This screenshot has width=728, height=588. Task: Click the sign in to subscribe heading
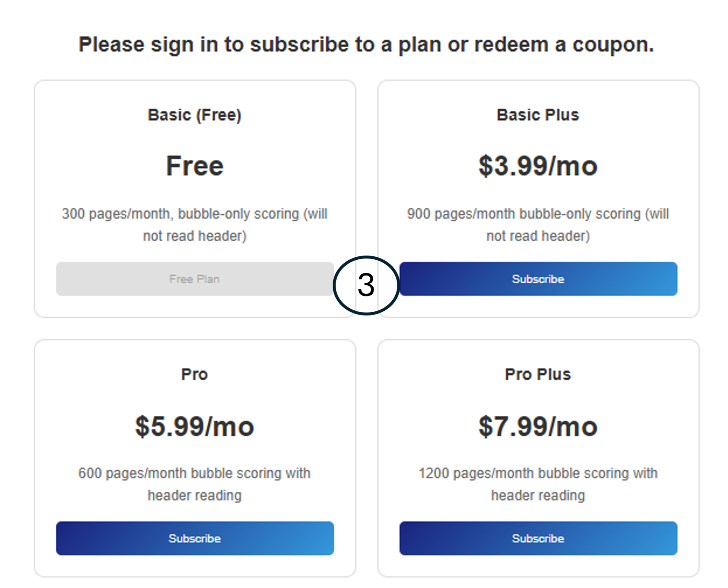coord(365,44)
